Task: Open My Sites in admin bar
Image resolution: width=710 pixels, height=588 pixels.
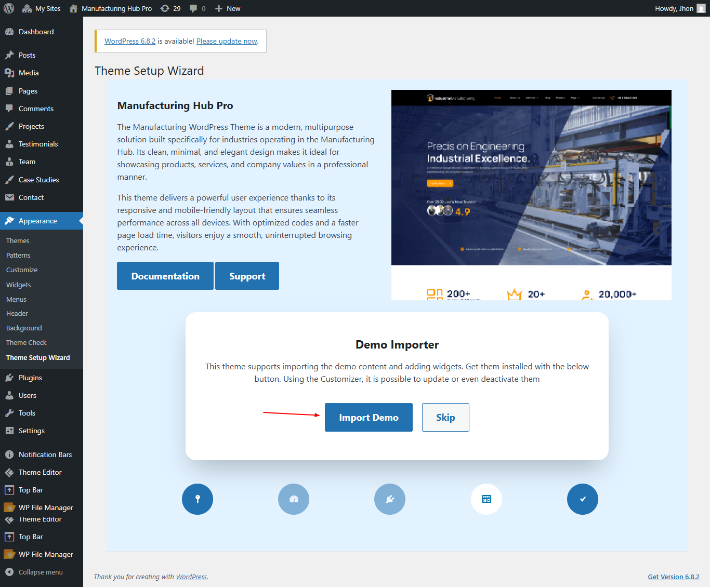Action: (x=41, y=8)
